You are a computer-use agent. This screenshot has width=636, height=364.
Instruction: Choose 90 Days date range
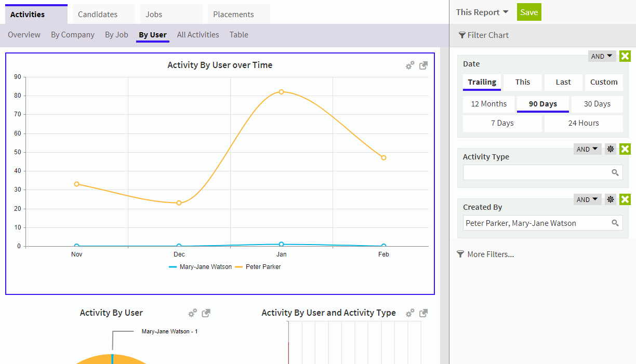point(543,104)
